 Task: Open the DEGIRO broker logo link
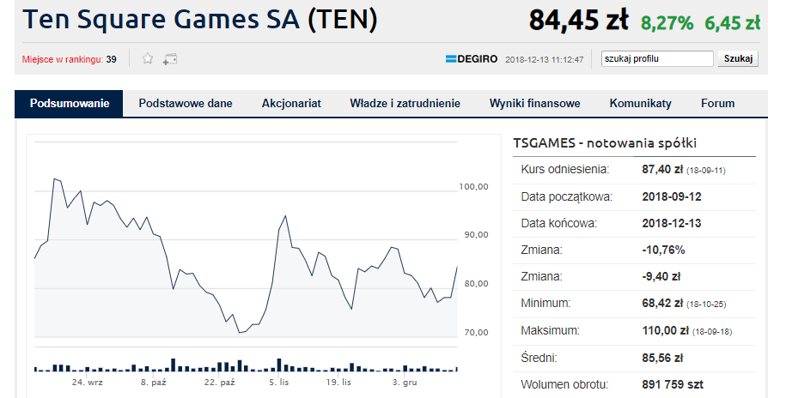click(471, 59)
